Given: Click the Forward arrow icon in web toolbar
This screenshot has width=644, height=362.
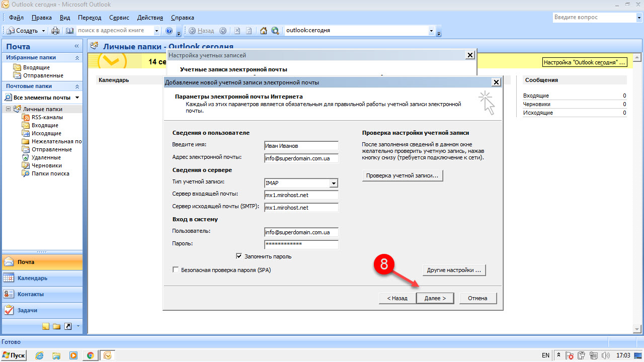Looking at the screenshot, I should [x=223, y=31].
